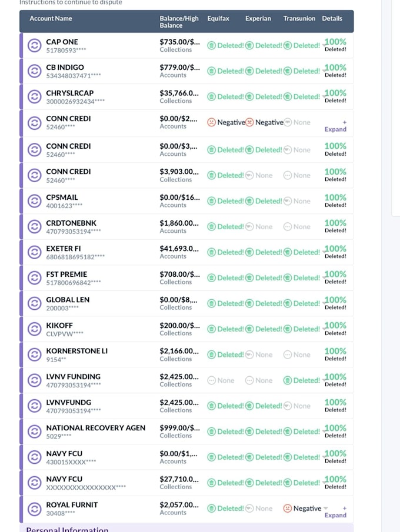Click 100% Deleted indicator for CPSMAIL
The image size is (400, 532).
pyautogui.click(x=335, y=200)
